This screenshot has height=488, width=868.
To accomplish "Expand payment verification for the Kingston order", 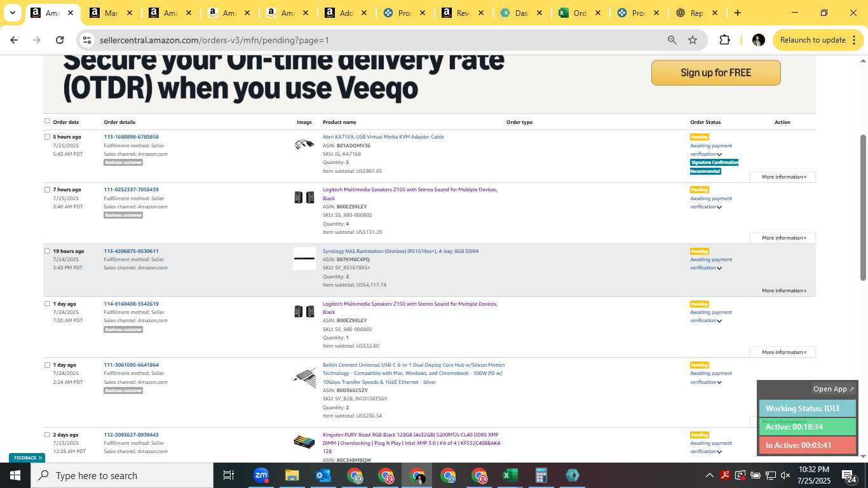I will [x=719, y=452].
